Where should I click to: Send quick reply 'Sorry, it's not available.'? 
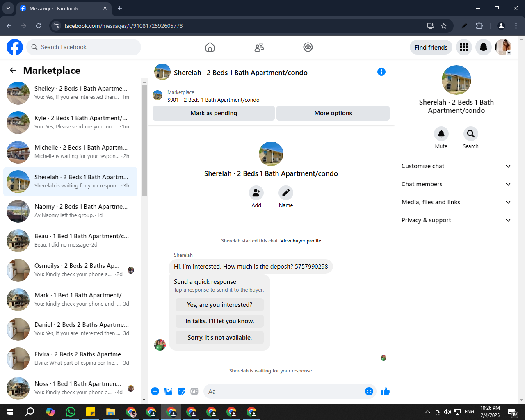(219, 338)
